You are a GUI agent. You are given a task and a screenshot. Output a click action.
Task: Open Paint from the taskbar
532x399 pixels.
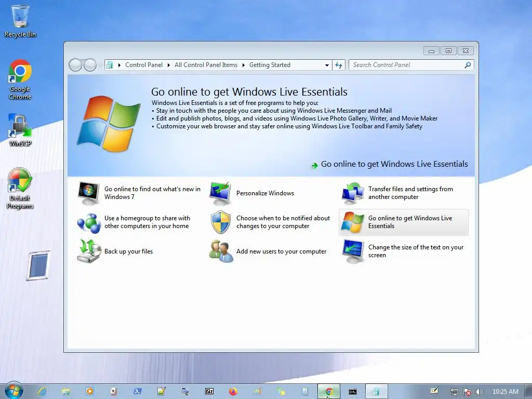[257, 392]
